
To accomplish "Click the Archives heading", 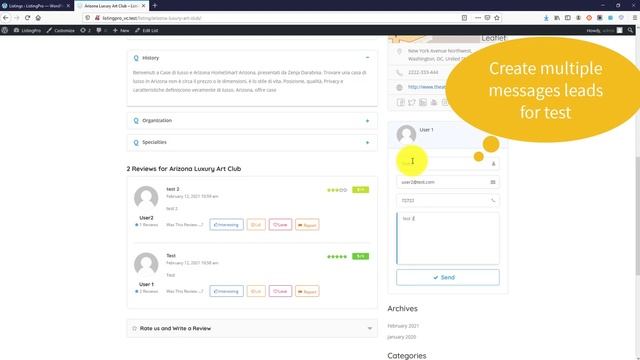I will pyautogui.click(x=402, y=309).
